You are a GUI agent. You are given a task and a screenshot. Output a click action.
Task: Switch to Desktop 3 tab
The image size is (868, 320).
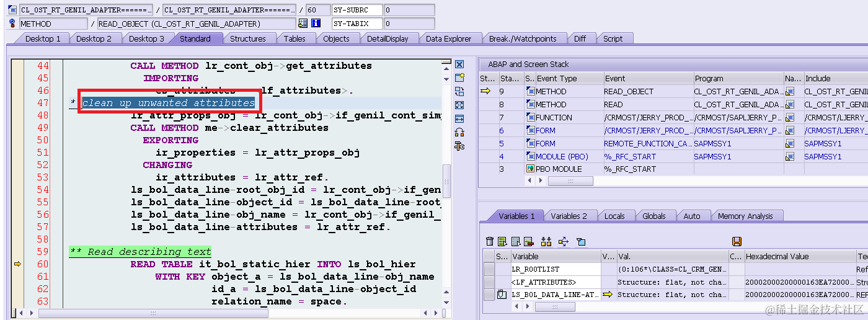coord(147,38)
